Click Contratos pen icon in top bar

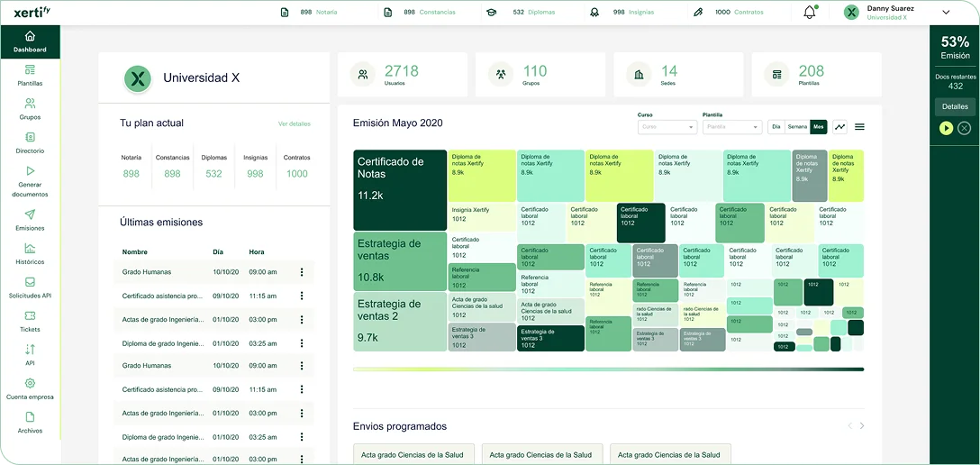click(x=698, y=12)
